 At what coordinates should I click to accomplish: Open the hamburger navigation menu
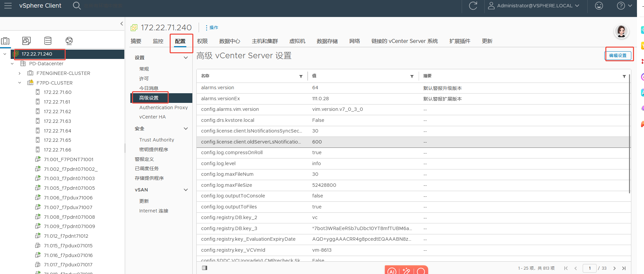(x=8, y=6)
